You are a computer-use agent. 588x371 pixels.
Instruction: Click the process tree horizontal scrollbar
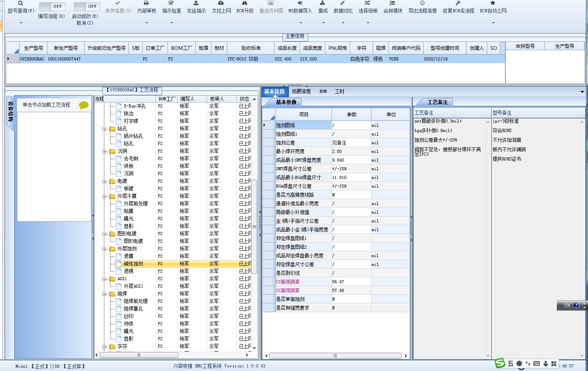138,355
